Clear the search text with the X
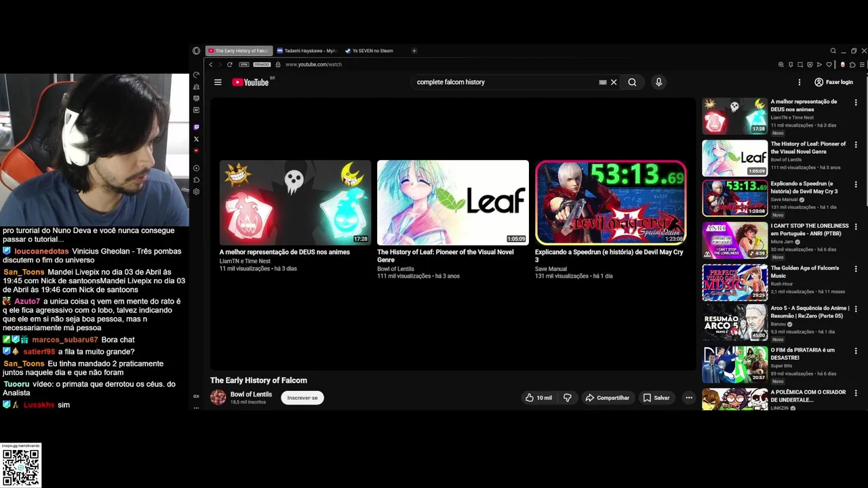The image size is (868, 488). [x=614, y=82]
